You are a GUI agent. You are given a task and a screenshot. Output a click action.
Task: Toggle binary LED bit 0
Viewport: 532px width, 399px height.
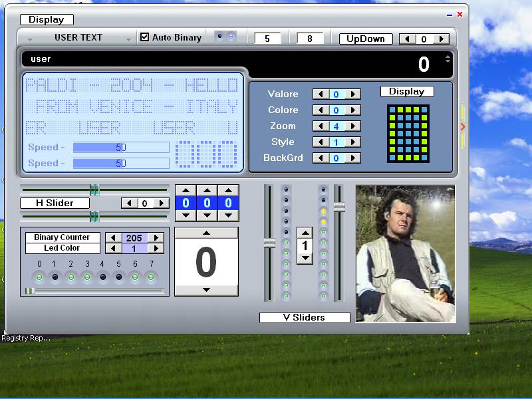point(39,277)
